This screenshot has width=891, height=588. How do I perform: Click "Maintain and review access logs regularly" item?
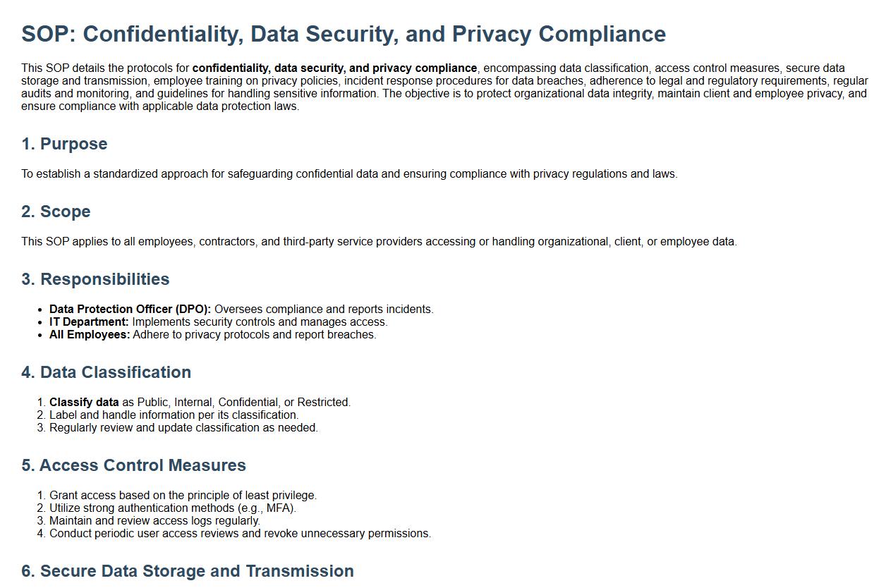[154, 521]
